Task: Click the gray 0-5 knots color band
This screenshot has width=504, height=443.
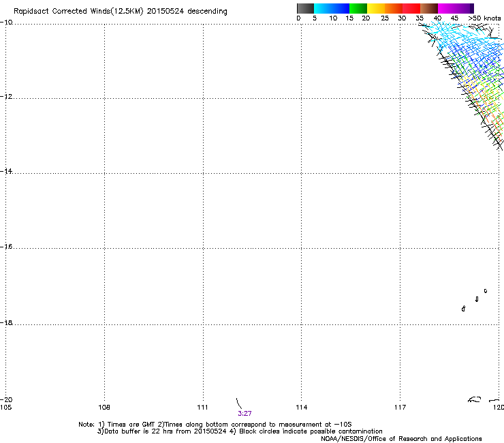Action: [305, 8]
